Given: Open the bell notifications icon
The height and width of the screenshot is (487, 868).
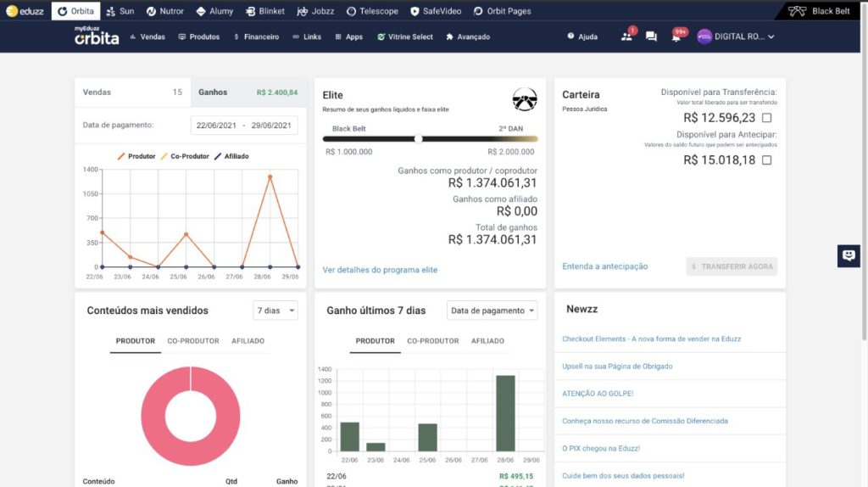Looking at the screenshot, I should [676, 37].
